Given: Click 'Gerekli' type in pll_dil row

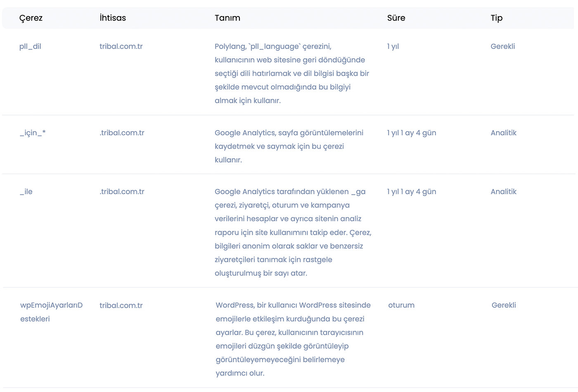Looking at the screenshot, I should click(503, 46).
